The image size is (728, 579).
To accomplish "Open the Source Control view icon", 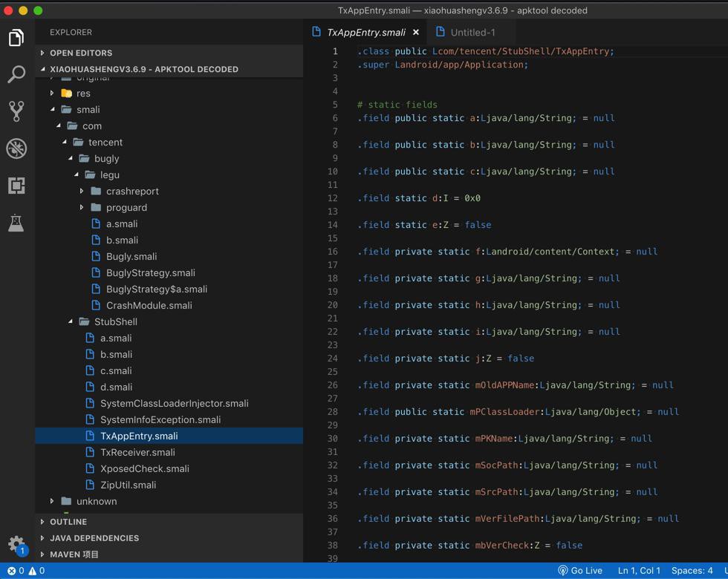I will pos(16,111).
